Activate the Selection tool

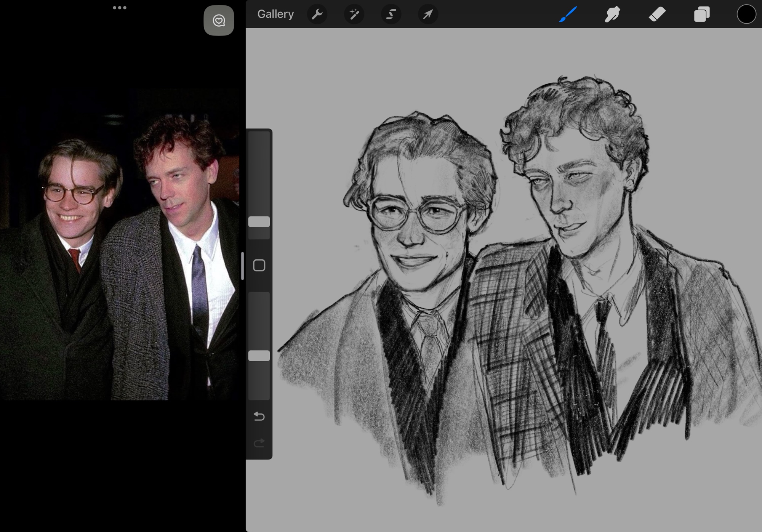click(x=391, y=14)
